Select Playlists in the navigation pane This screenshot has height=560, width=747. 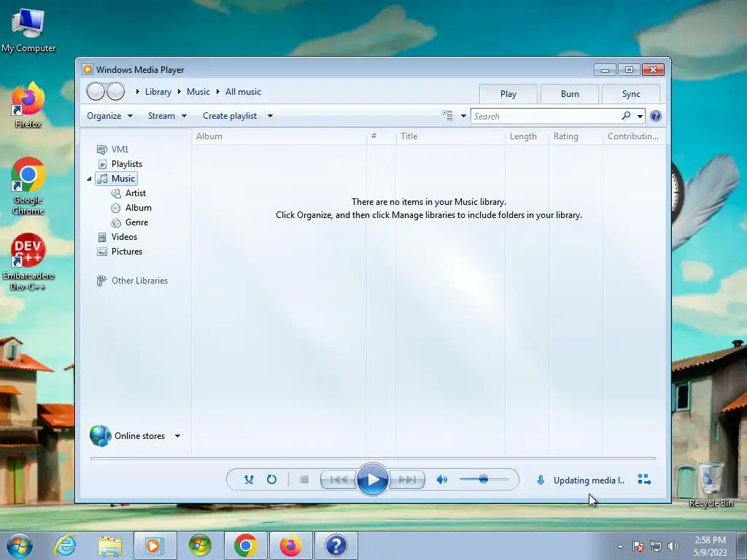120,164
